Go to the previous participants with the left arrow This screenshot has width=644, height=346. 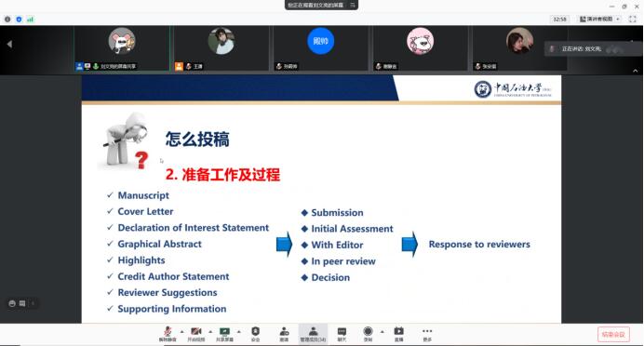9,44
